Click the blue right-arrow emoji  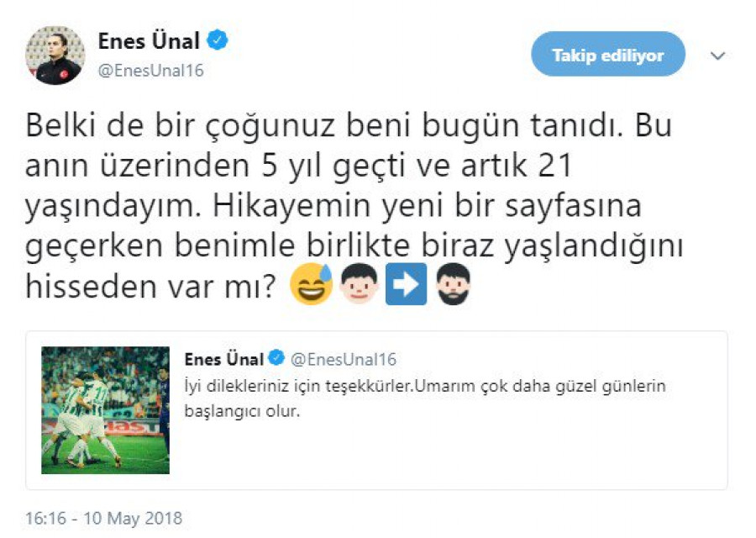pyautogui.click(x=406, y=284)
